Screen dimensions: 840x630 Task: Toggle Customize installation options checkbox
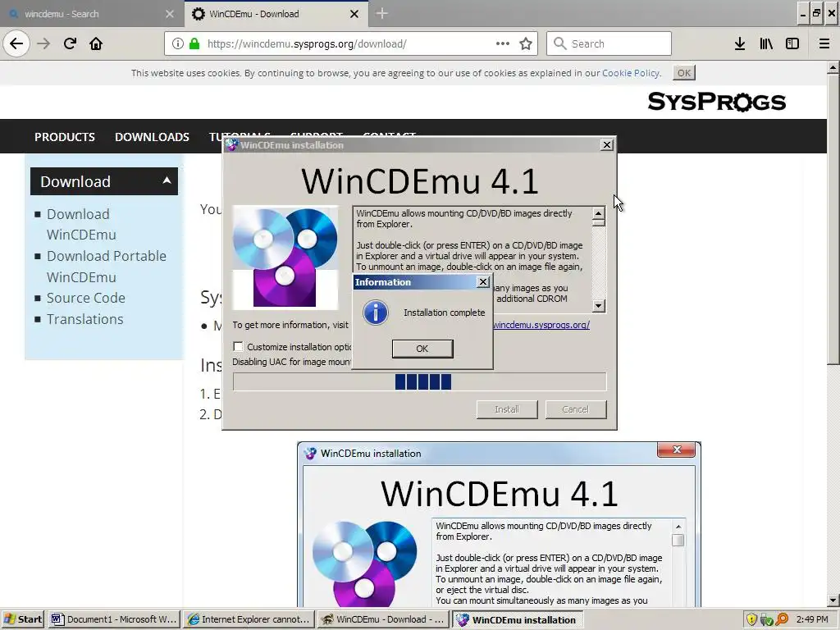239,347
